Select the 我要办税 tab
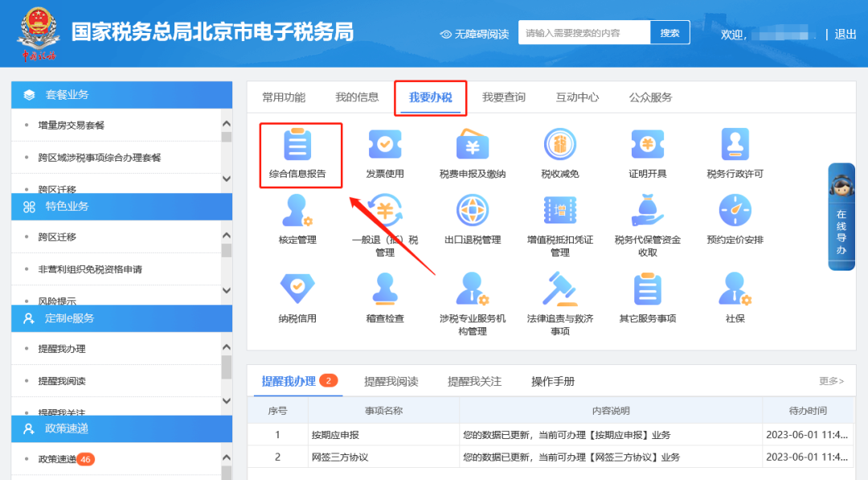Screen dimensions: 868x480 pos(430,97)
